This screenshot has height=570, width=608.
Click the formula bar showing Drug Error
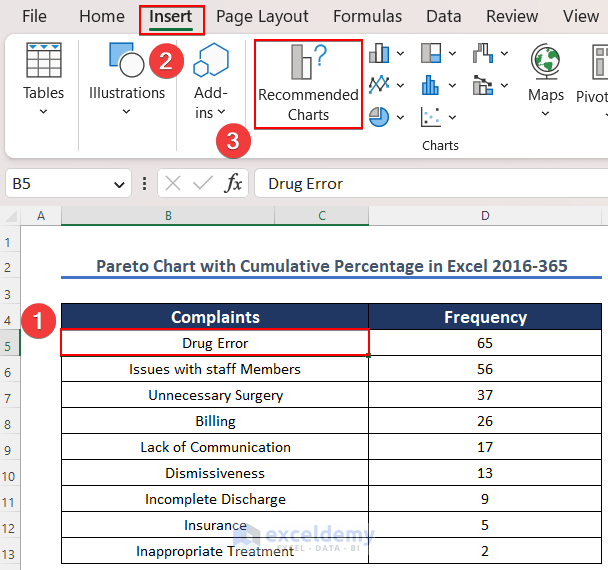click(430, 183)
